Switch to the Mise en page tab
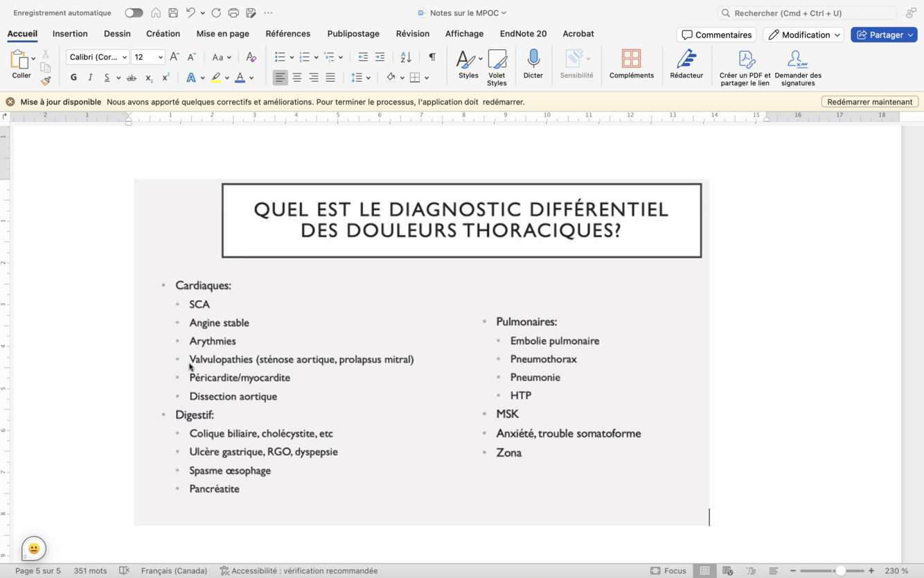This screenshot has height=578, width=924. (222, 33)
